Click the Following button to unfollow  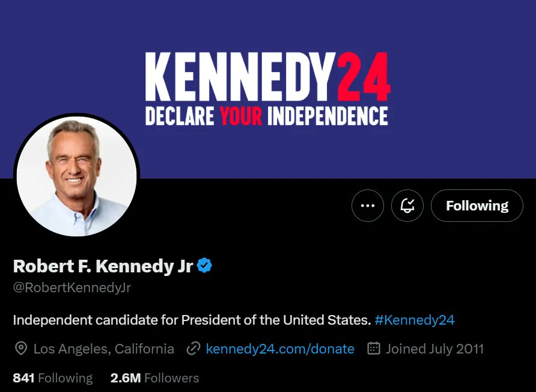pyautogui.click(x=477, y=206)
